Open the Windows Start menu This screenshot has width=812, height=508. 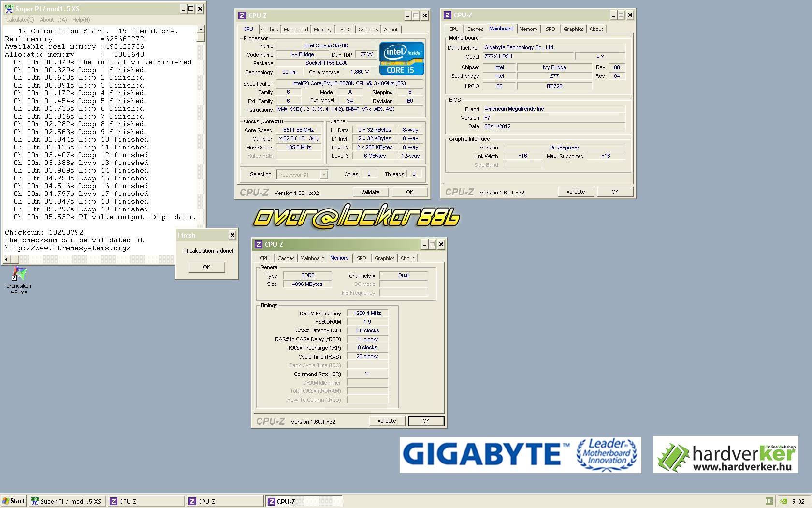[x=14, y=501]
